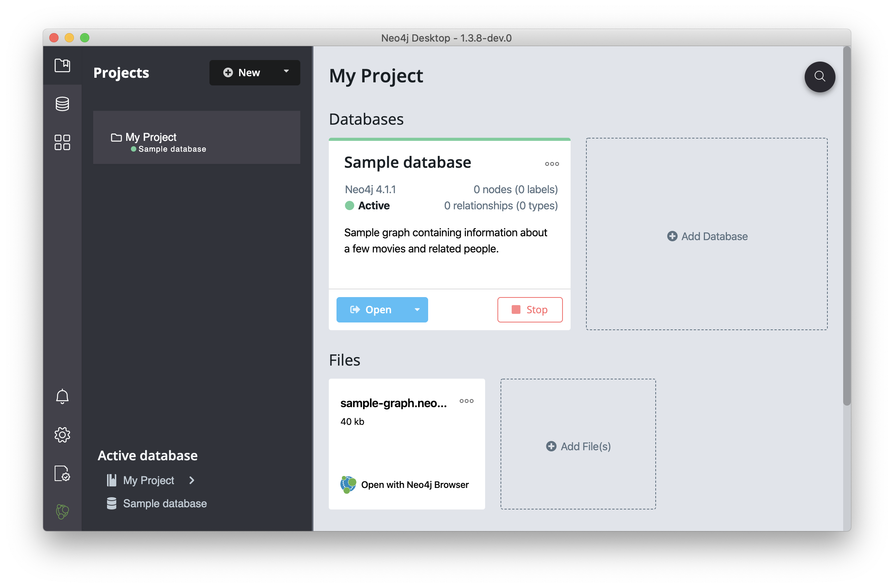Open the notifications bell icon
This screenshot has width=894, height=588.
62,396
